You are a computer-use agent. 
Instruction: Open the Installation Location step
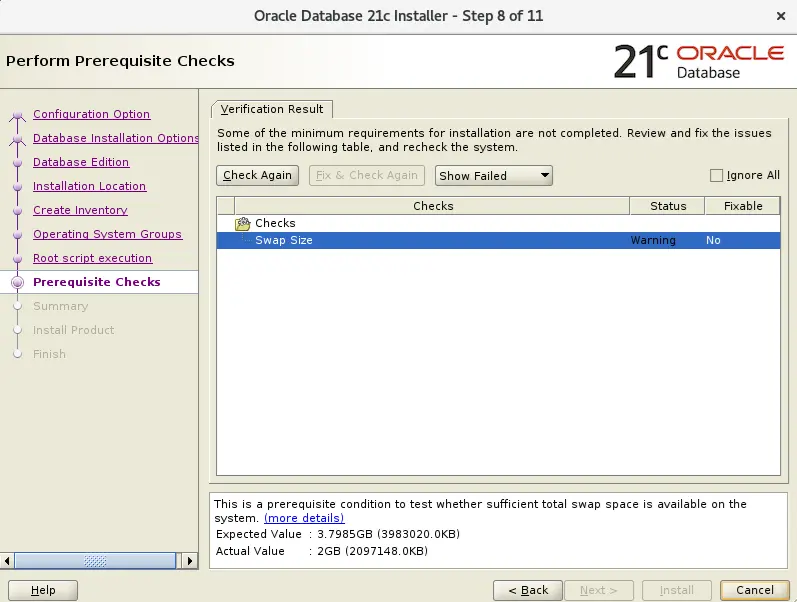coord(89,186)
